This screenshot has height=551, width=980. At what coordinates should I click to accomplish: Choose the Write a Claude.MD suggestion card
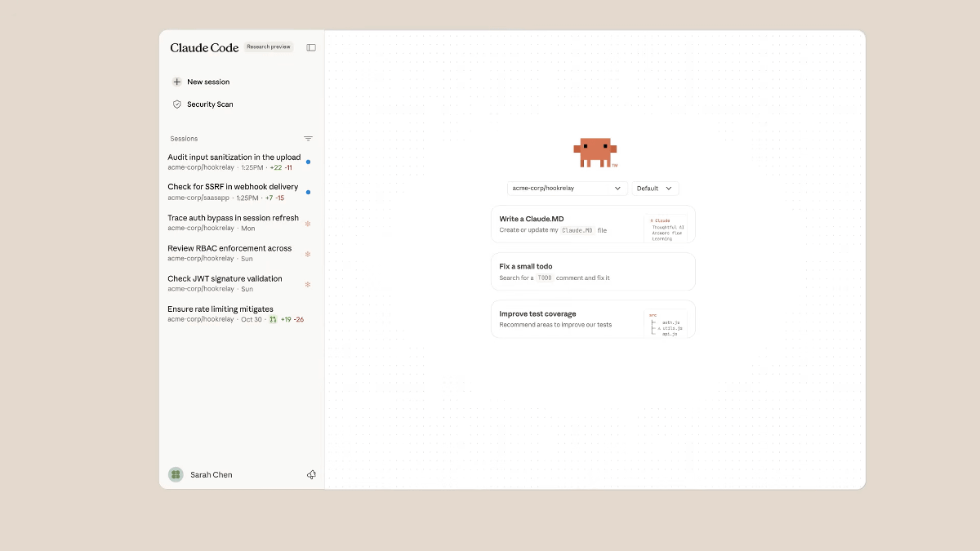593,224
